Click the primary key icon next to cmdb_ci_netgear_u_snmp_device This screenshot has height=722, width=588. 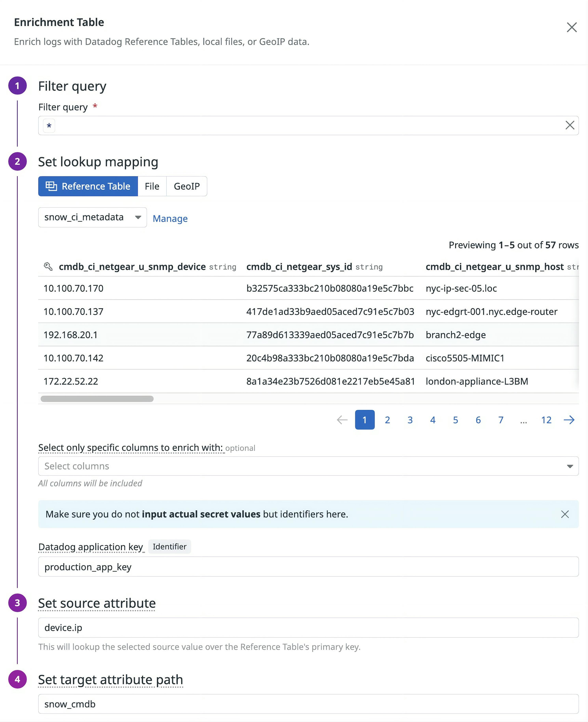click(48, 267)
